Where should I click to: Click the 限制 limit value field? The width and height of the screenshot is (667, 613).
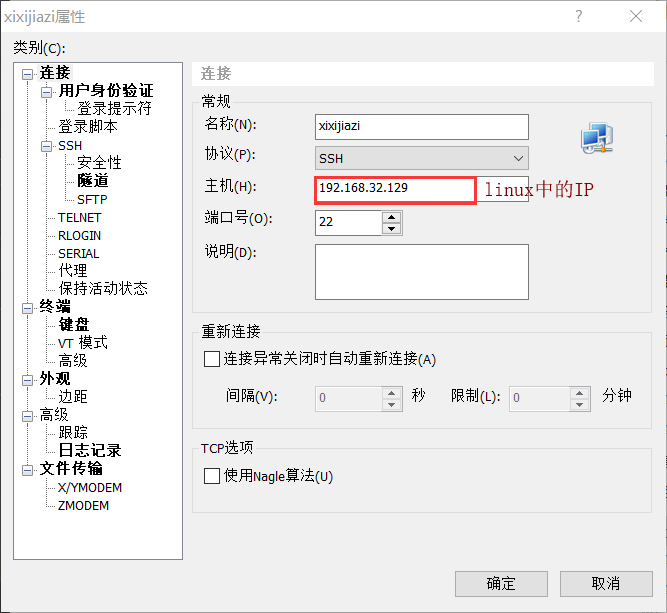point(540,399)
